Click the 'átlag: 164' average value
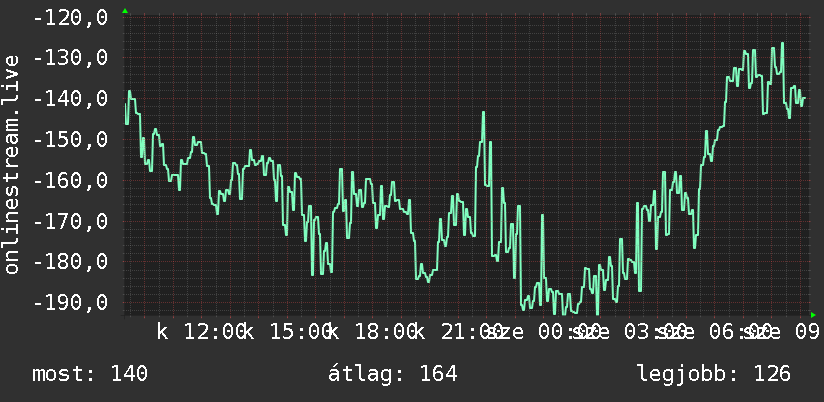Image resolution: width=824 pixels, height=402 pixels. point(393,374)
